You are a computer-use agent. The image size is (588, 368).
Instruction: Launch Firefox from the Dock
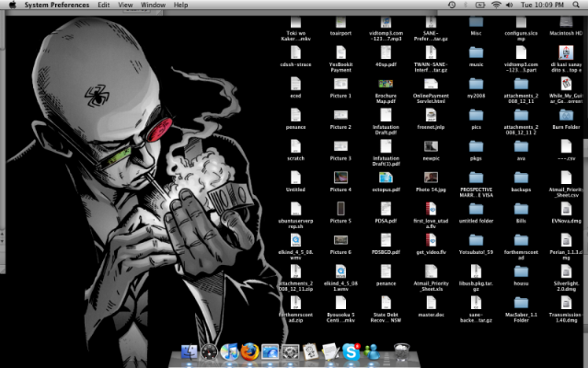249,352
